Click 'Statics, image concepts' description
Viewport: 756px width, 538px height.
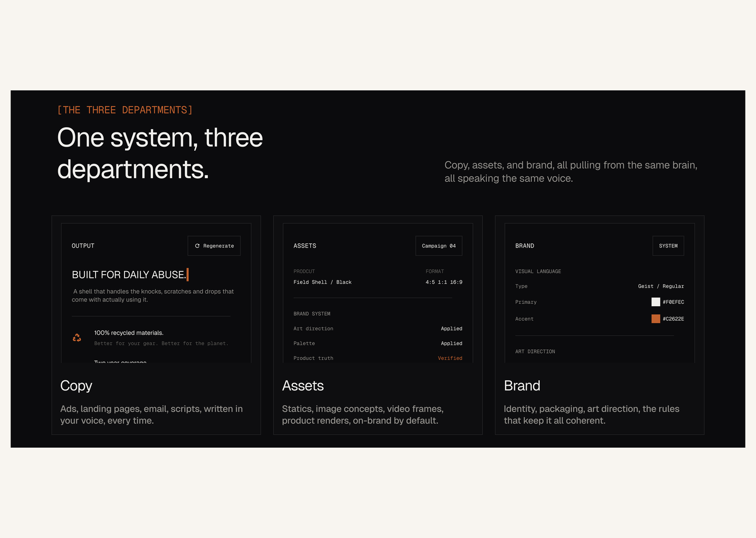(363, 415)
